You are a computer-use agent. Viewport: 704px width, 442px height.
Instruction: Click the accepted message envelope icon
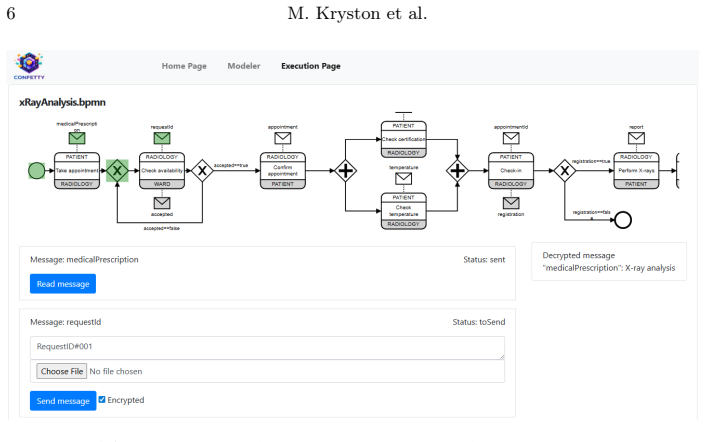pyautogui.click(x=162, y=203)
